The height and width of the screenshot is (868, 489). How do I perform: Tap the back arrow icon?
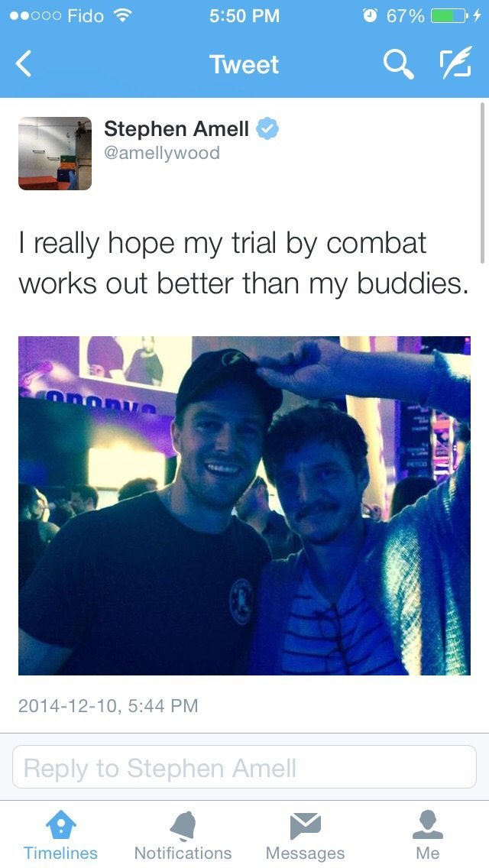coord(23,63)
